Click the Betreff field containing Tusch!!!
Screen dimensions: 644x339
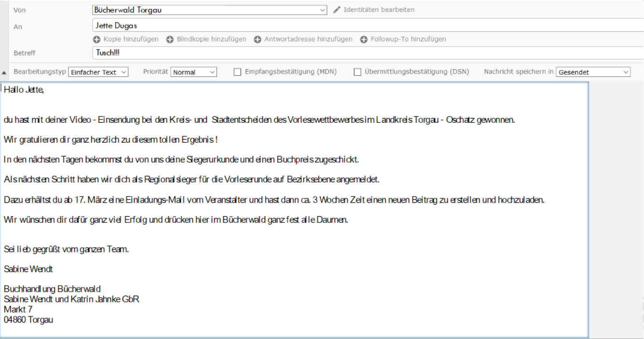[x=368, y=53]
